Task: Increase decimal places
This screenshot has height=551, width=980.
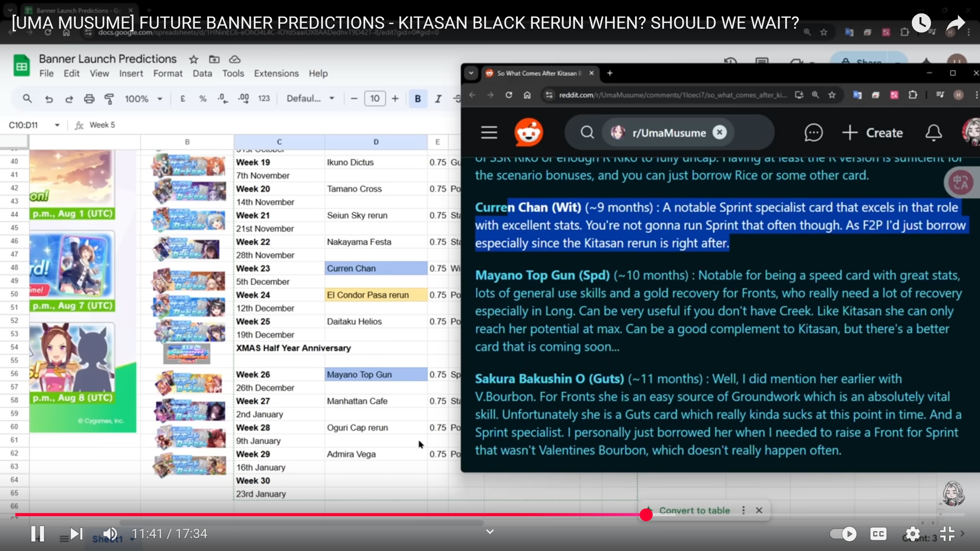Action: [x=243, y=99]
